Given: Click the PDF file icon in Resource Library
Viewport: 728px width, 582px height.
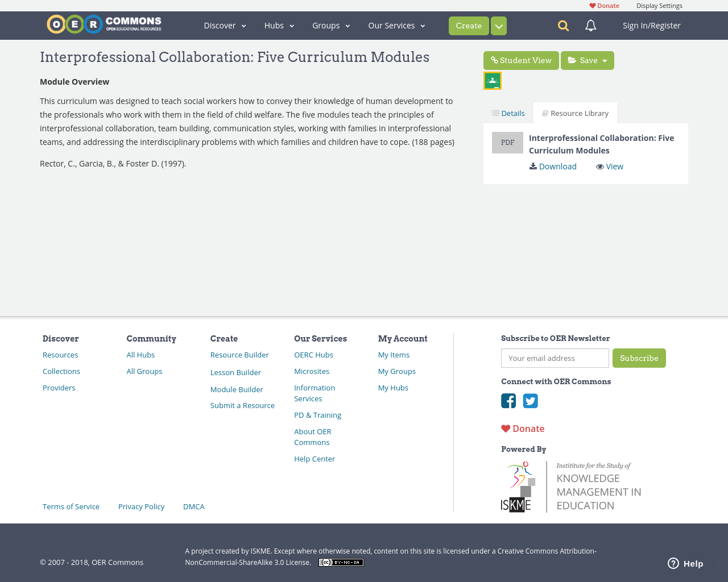Looking at the screenshot, I should pos(507,142).
